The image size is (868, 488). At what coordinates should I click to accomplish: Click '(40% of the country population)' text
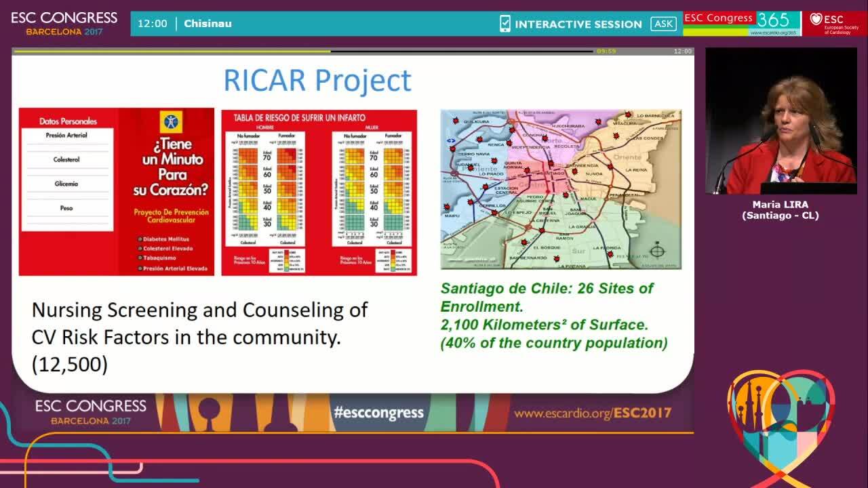[x=554, y=343]
